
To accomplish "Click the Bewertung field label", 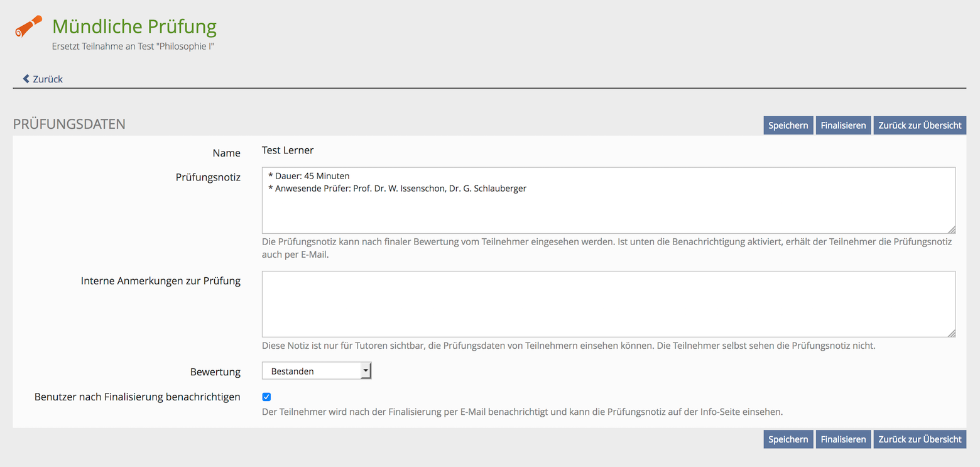I will 215,371.
